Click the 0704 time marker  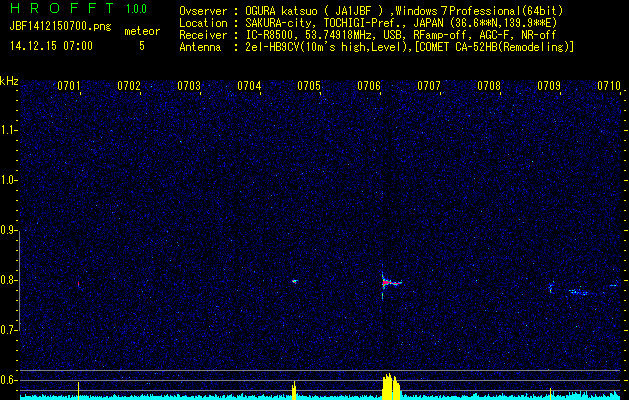tap(249, 86)
